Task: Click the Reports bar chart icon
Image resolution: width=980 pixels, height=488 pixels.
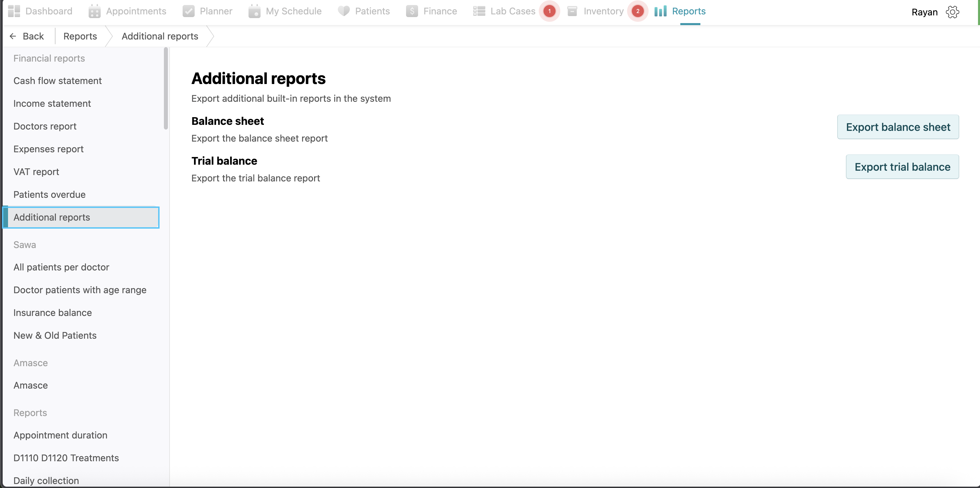Action: click(x=661, y=11)
